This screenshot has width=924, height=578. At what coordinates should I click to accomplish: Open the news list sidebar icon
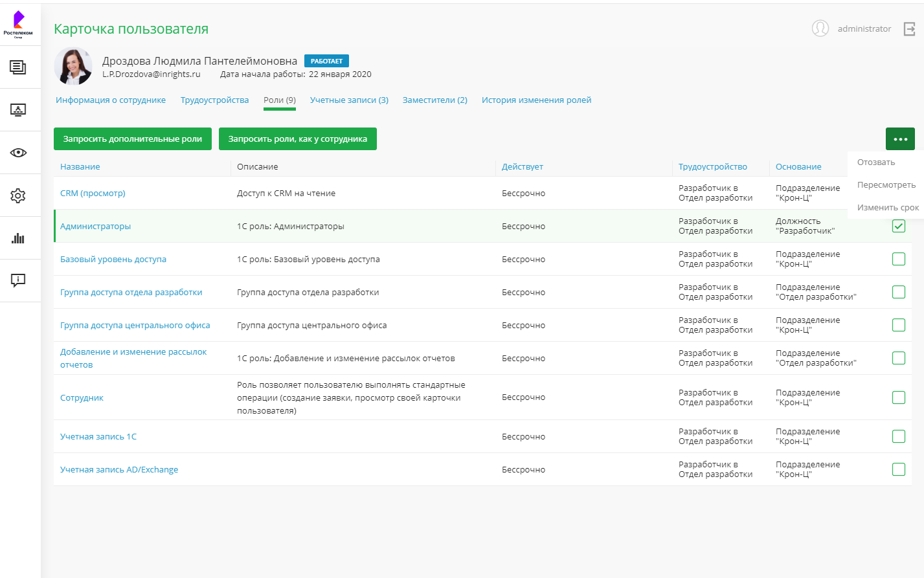(x=18, y=67)
